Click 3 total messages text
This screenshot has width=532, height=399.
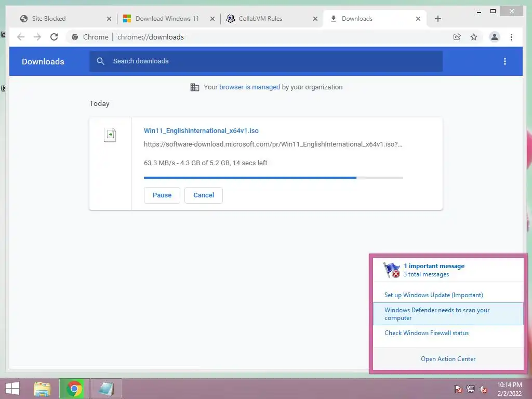click(426, 274)
